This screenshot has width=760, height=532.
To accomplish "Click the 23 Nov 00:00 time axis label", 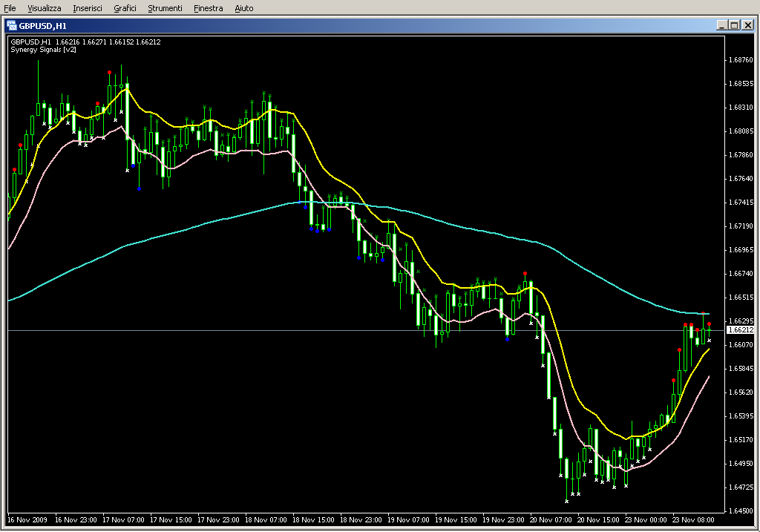I will click(646, 520).
